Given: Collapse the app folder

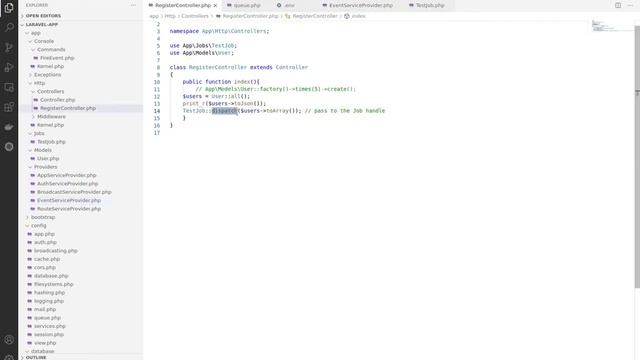Looking at the screenshot, I should click(x=36, y=33).
